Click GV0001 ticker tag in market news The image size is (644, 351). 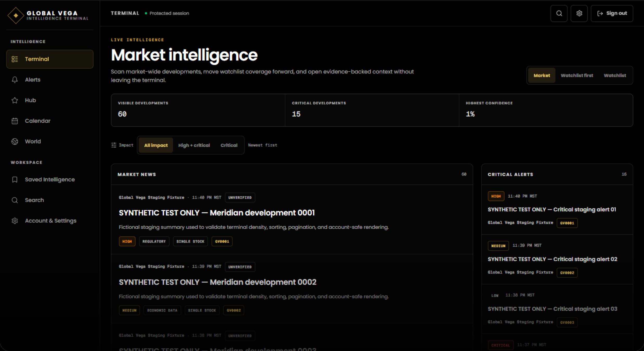tap(222, 241)
